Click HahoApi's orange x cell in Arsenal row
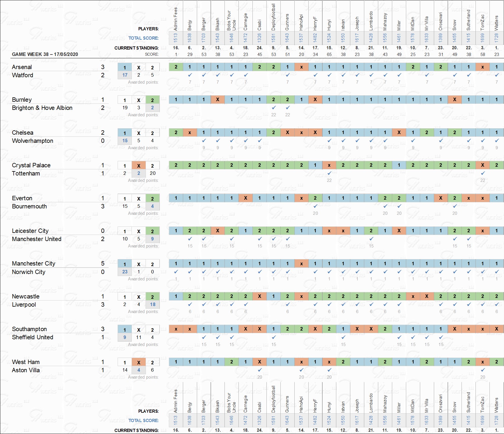Image resolution: width=504 pixels, height=434 pixels. click(x=301, y=67)
